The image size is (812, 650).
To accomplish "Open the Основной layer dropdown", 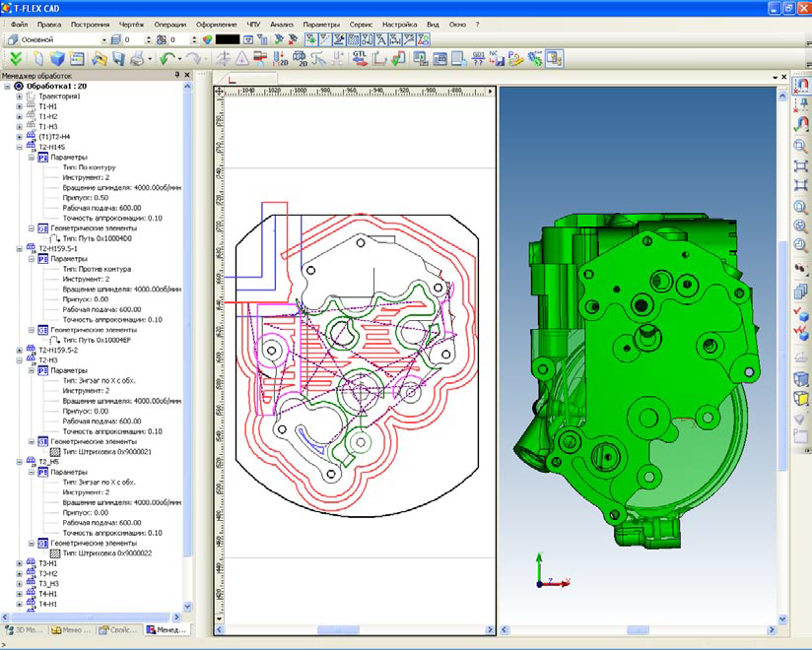I will tap(103, 39).
